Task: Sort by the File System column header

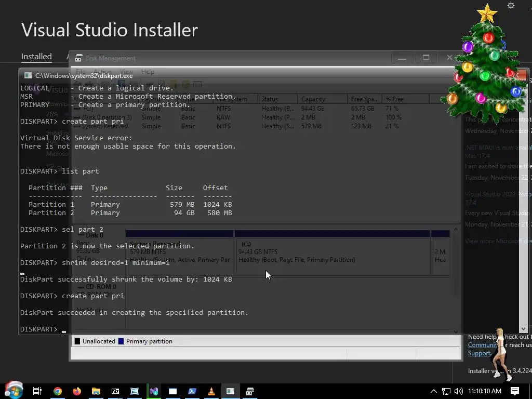Action: click(235, 99)
